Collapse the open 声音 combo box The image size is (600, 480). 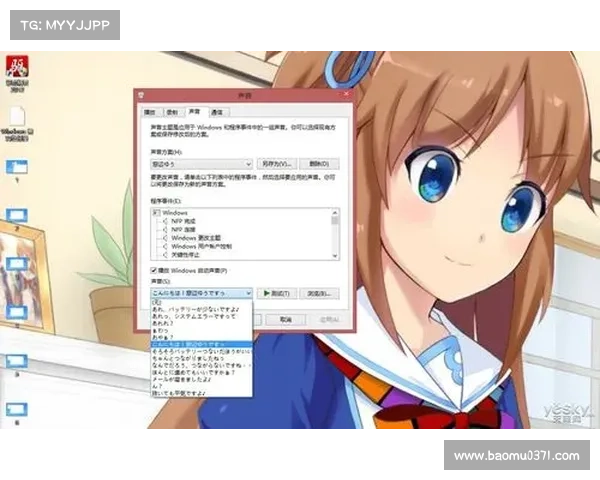[247, 293]
